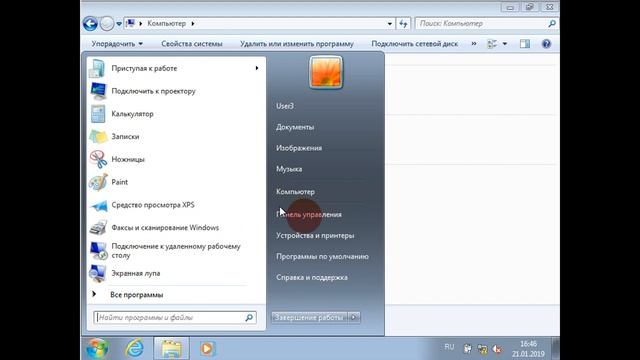Toggle the preview pane icon

[525, 44]
